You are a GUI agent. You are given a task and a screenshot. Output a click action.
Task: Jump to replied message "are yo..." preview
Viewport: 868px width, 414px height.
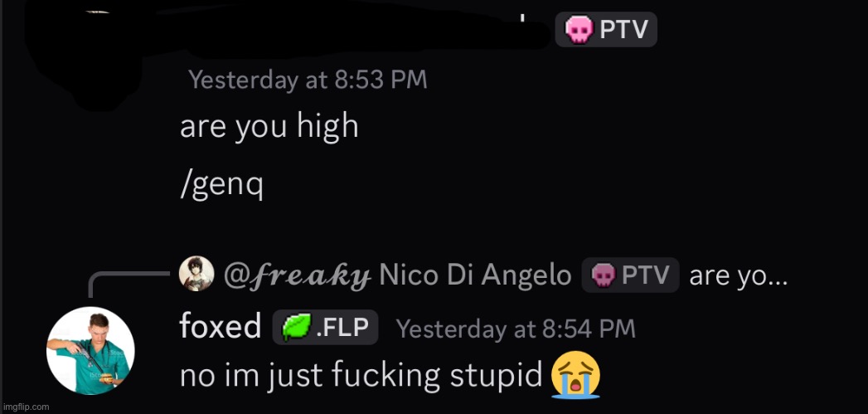[738, 275]
